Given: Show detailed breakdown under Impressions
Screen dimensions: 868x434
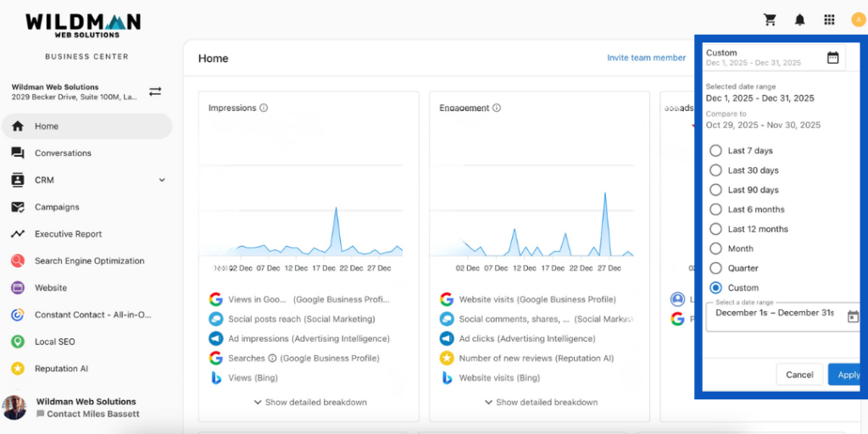Looking at the screenshot, I should (309, 402).
